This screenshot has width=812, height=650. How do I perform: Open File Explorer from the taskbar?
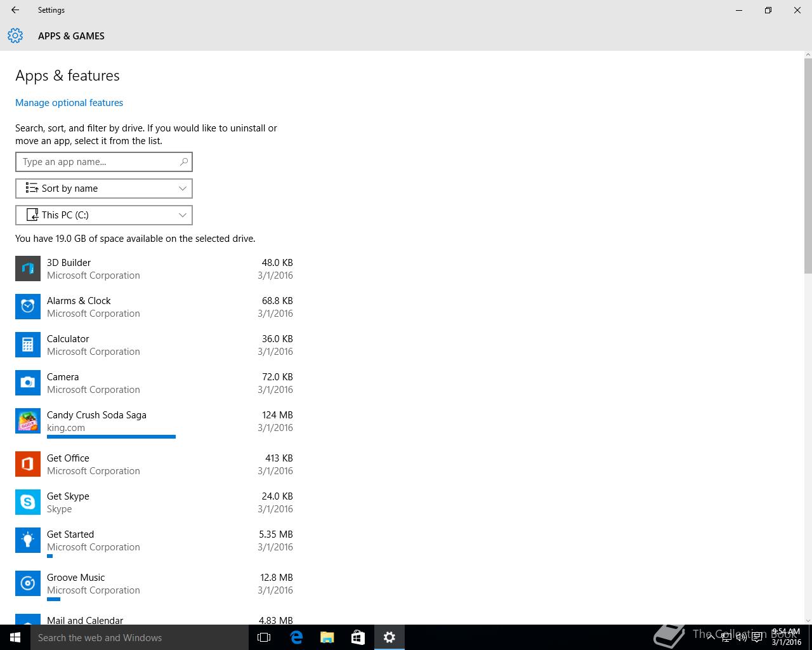tap(327, 637)
